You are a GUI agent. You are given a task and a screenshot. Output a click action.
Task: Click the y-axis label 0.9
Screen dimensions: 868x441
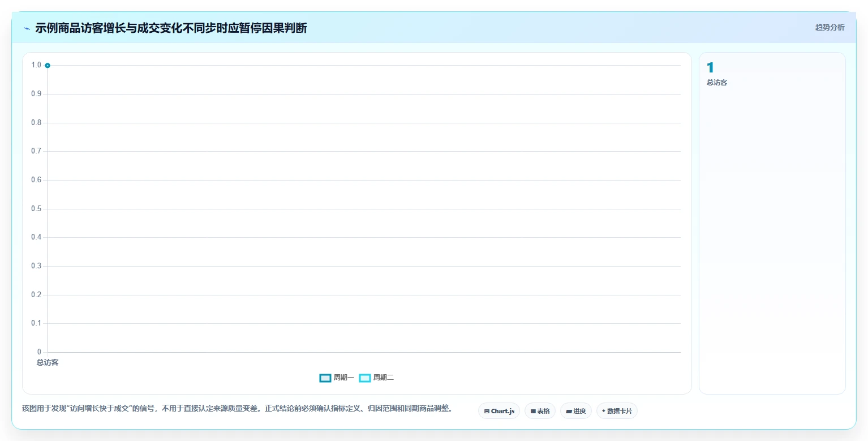coord(36,94)
